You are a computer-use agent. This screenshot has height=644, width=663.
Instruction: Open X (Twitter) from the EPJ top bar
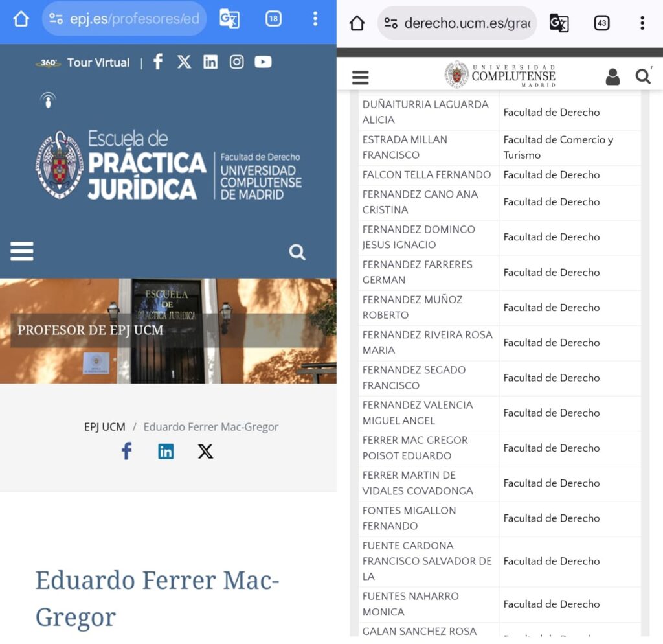184,62
